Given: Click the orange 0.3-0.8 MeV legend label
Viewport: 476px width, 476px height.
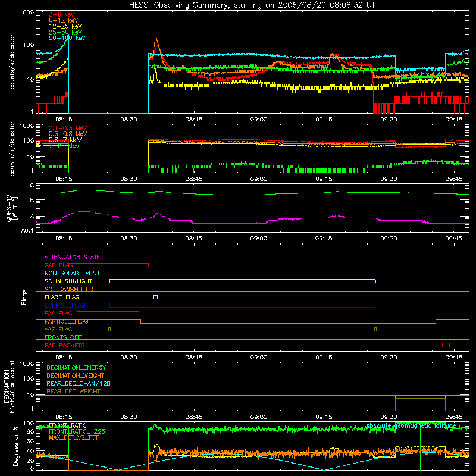Looking at the screenshot, I should click(68, 134).
